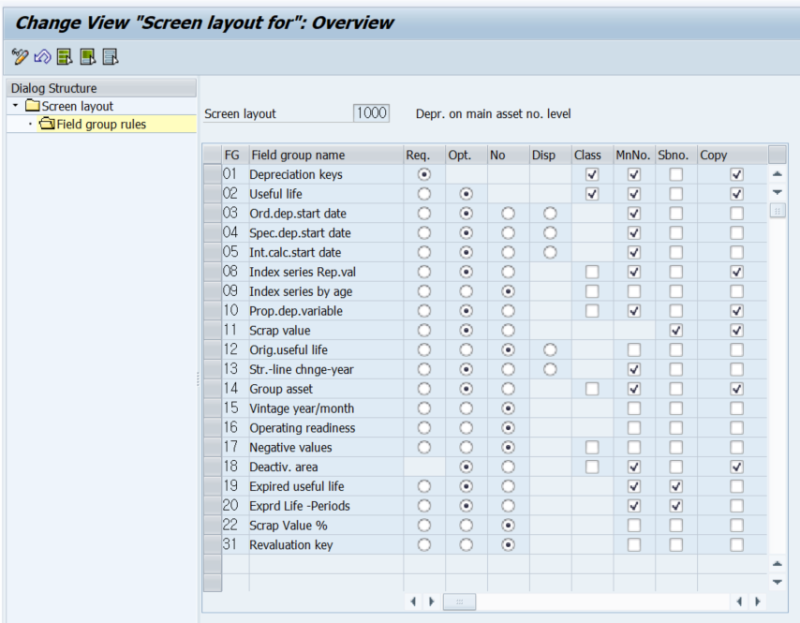The width and height of the screenshot is (800, 623).
Task: Tick the Class checkbox for Negative values
Action: tap(592, 447)
